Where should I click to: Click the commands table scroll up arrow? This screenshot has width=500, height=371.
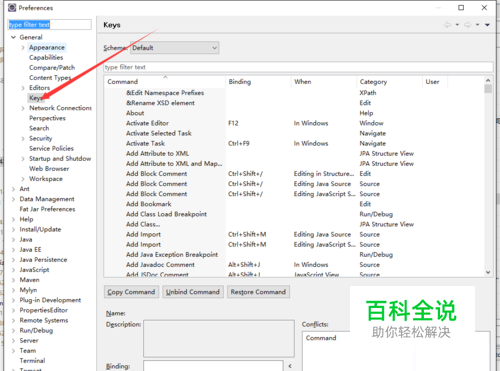488,80
